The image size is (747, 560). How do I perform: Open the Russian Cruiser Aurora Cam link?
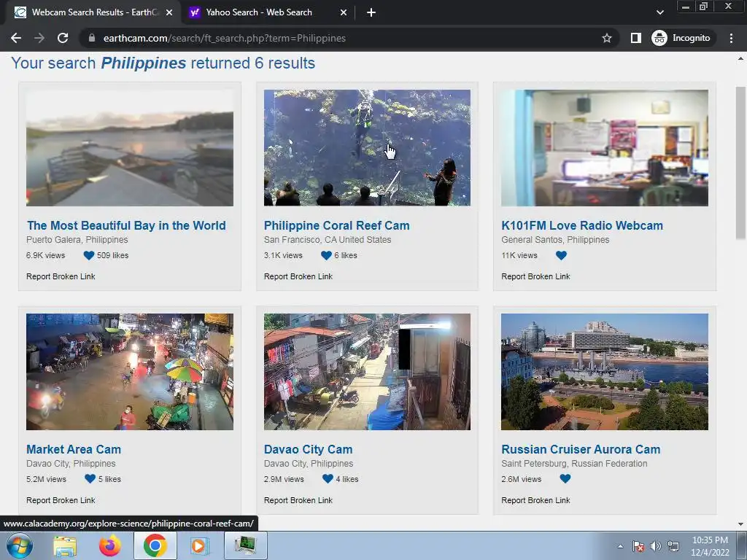(x=581, y=449)
